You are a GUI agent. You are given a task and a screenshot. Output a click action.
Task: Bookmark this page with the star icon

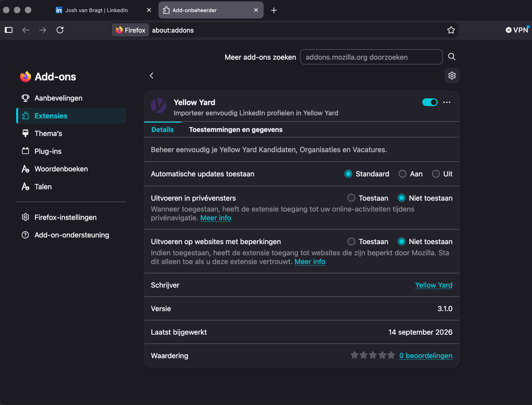[451, 30]
